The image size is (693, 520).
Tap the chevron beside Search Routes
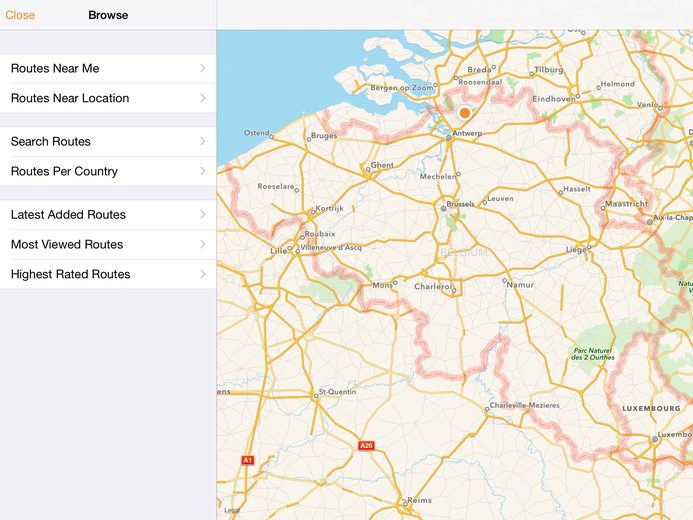click(x=203, y=141)
